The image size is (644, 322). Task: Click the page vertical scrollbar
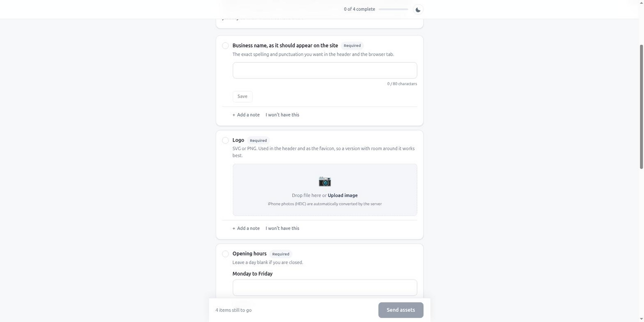pos(641,107)
